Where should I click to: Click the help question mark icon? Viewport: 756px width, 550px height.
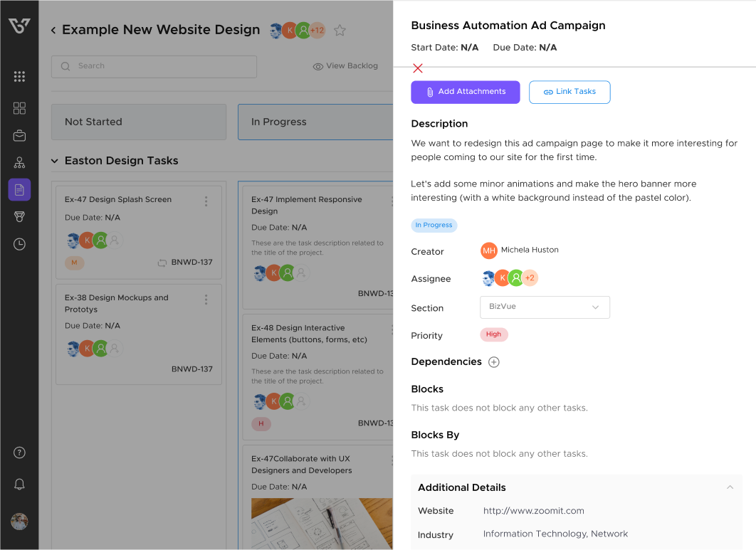(19, 453)
